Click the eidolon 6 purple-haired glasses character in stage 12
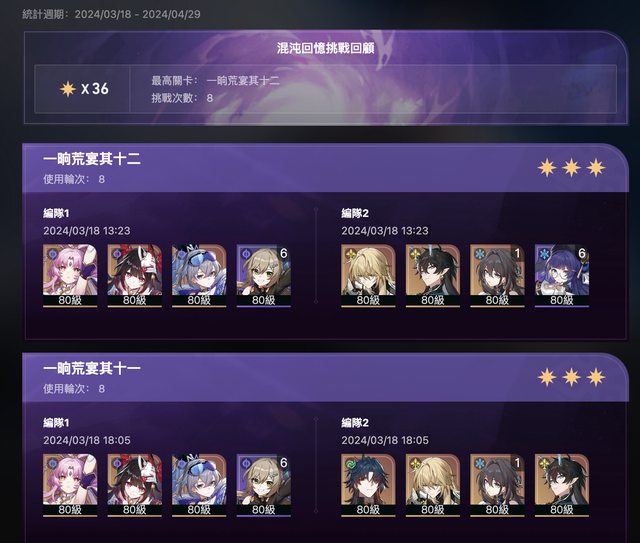 click(x=562, y=276)
